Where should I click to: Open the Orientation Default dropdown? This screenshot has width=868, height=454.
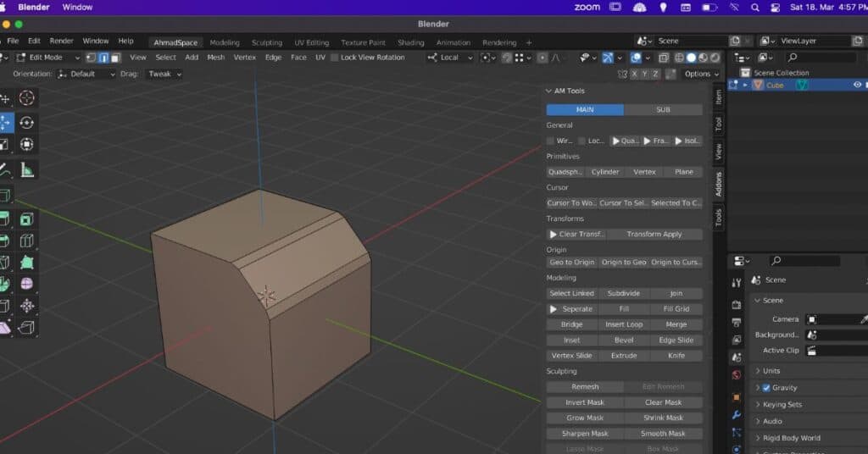[87, 74]
